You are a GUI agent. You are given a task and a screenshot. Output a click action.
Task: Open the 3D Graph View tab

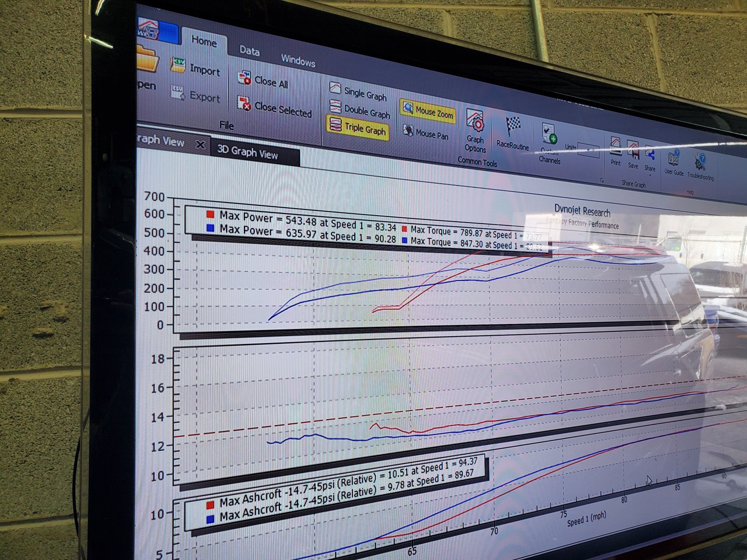247,152
